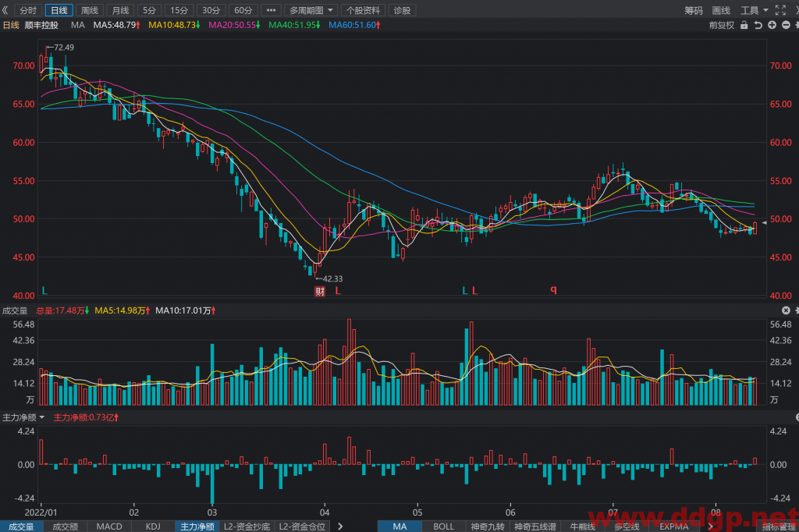This screenshot has height=532, width=799.
Task: Click the back double-chevron icon at top left
Action: (5, 10)
